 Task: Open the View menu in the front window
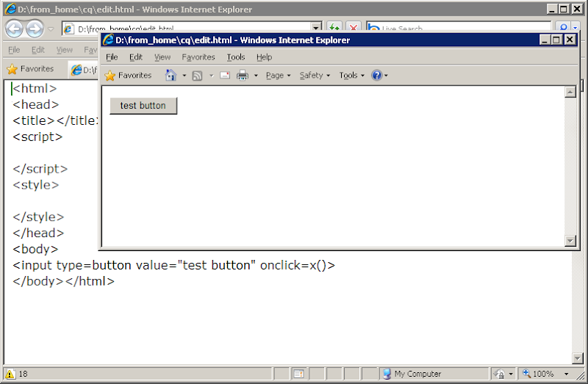pyautogui.click(x=162, y=57)
